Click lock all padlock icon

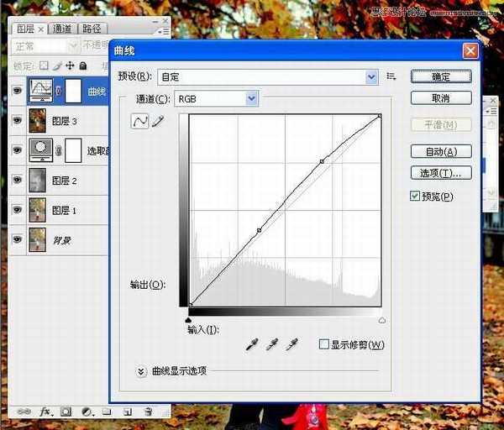coord(83,66)
